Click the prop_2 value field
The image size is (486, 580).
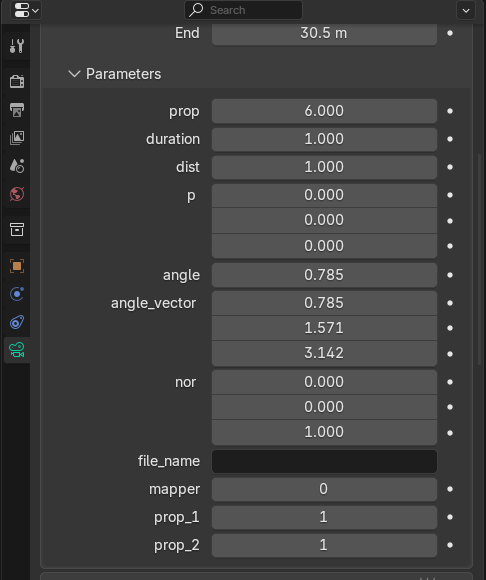point(324,546)
